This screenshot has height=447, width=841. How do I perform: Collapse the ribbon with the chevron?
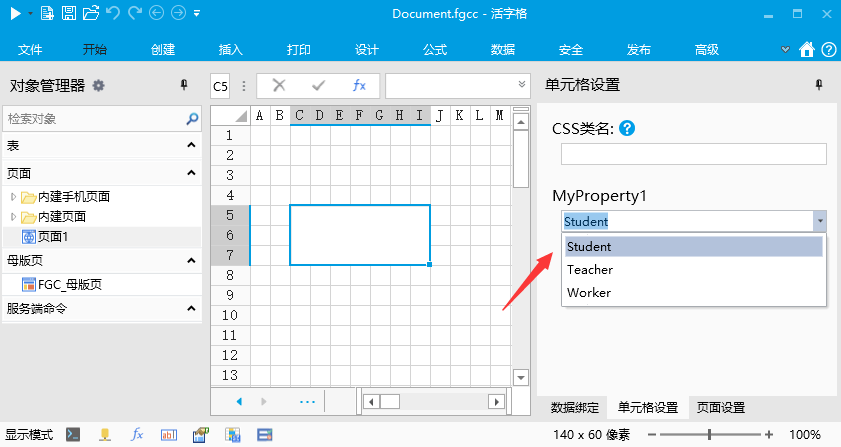[x=785, y=49]
